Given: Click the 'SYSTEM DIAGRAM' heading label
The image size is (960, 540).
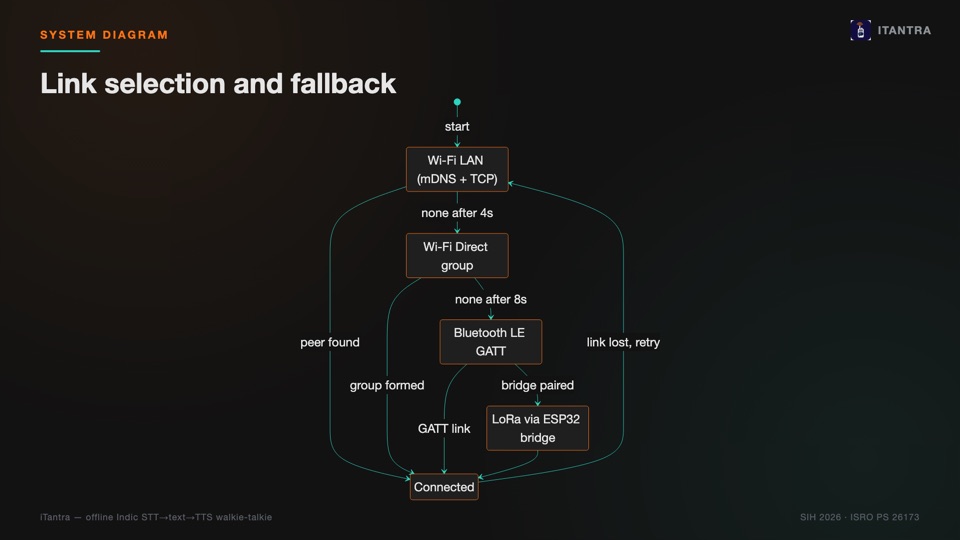Looking at the screenshot, I should point(104,35).
